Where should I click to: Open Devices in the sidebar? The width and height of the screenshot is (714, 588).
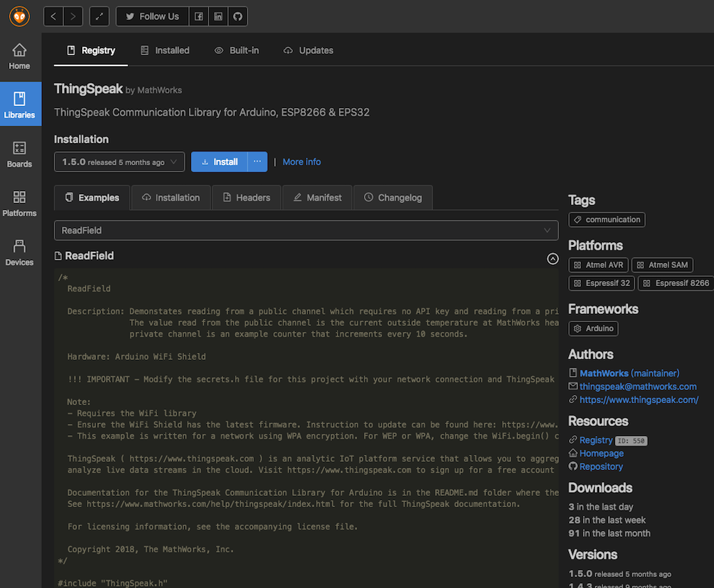coord(20,252)
